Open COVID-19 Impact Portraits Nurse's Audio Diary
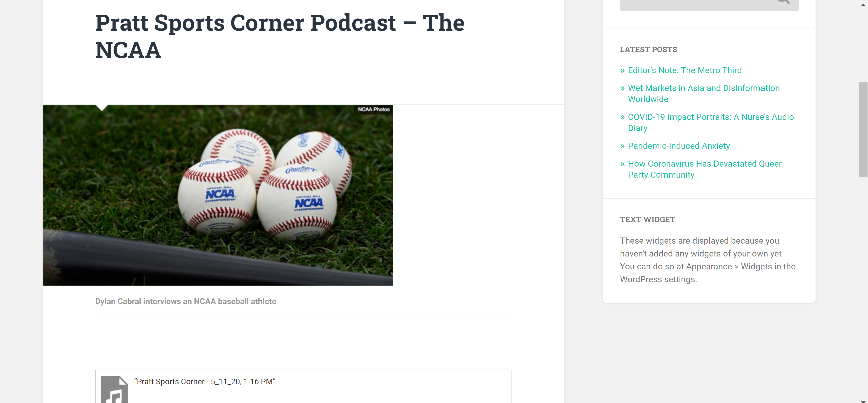 [711, 123]
